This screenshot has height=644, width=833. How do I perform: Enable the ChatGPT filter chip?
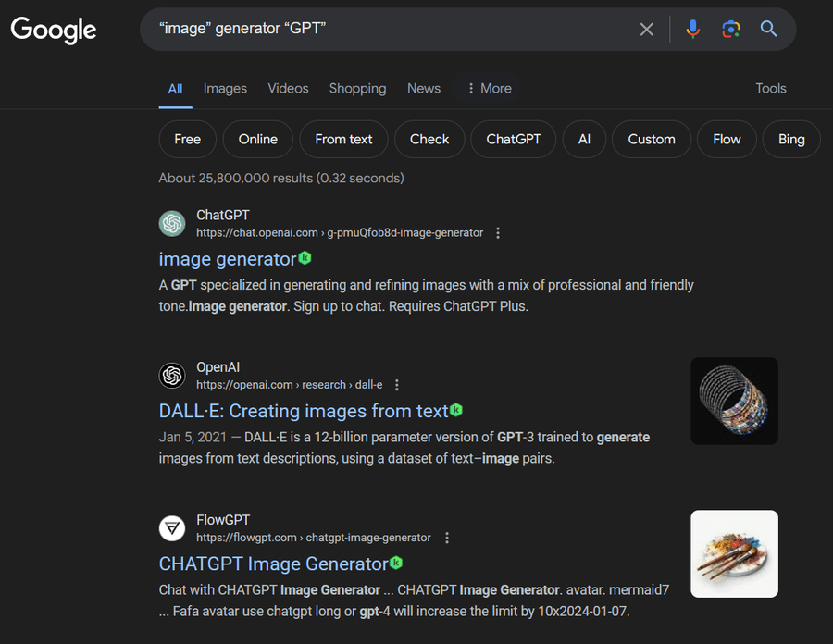[513, 139]
